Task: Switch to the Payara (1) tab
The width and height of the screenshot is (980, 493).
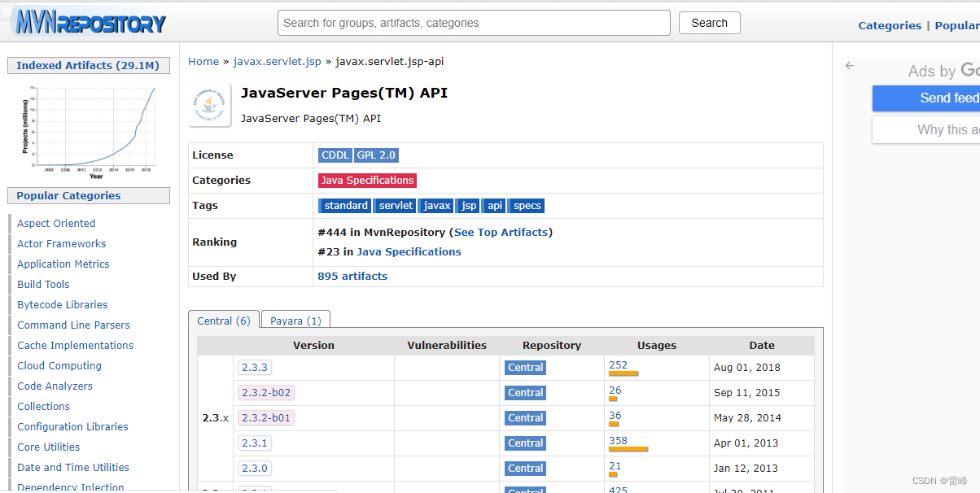Action: [295, 321]
